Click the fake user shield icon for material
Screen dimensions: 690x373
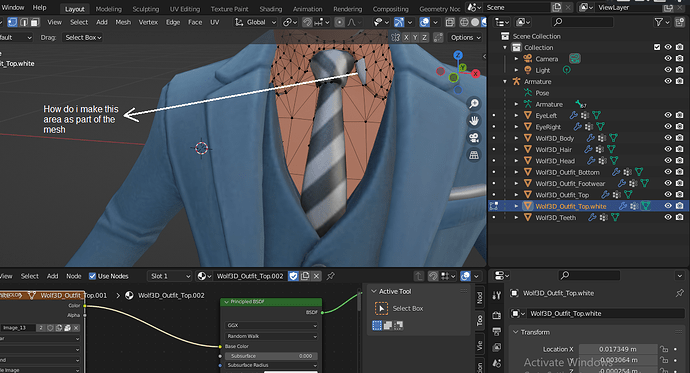(x=293, y=276)
